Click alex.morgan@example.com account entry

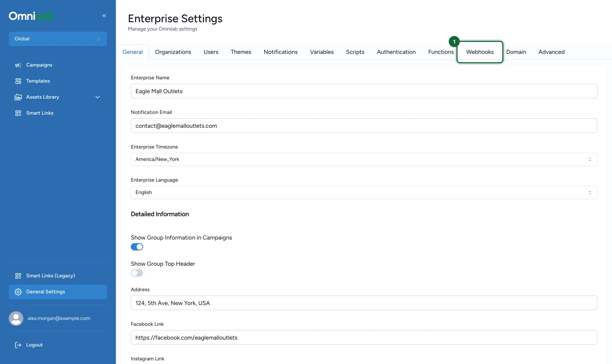pos(58,318)
